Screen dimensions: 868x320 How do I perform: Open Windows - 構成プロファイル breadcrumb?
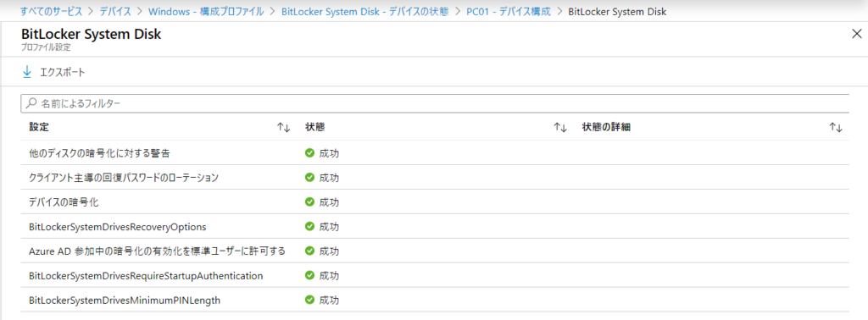[206, 11]
